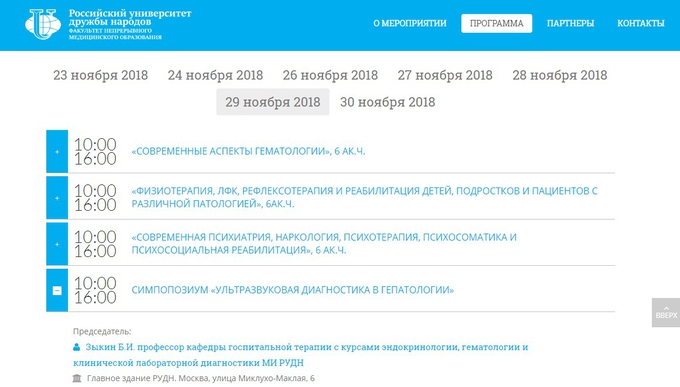680x387 pixels.
Task: Expand the Современная психиатрия session plus icon
Action: click(x=57, y=244)
